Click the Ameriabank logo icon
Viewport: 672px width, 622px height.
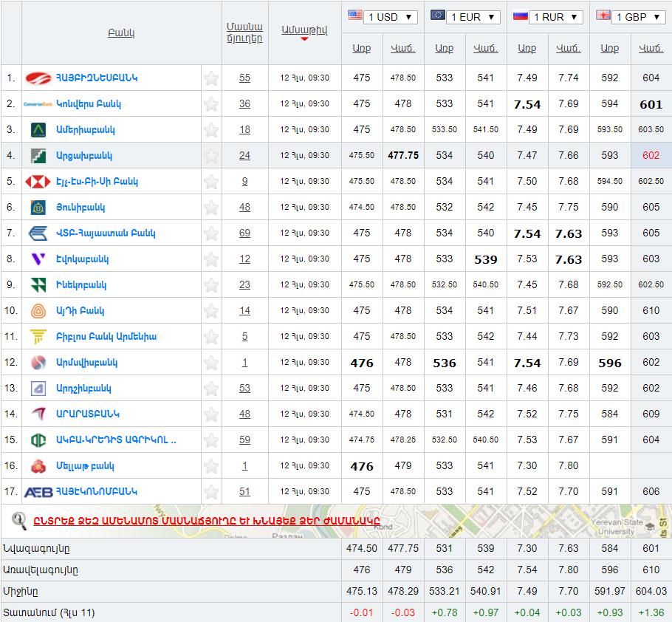click(x=38, y=130)
